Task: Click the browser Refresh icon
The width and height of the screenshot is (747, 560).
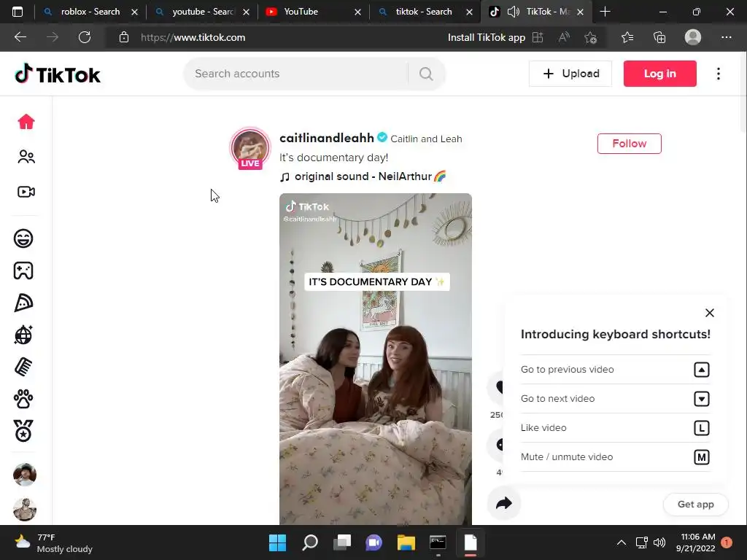Action: [x=85, y=37]
